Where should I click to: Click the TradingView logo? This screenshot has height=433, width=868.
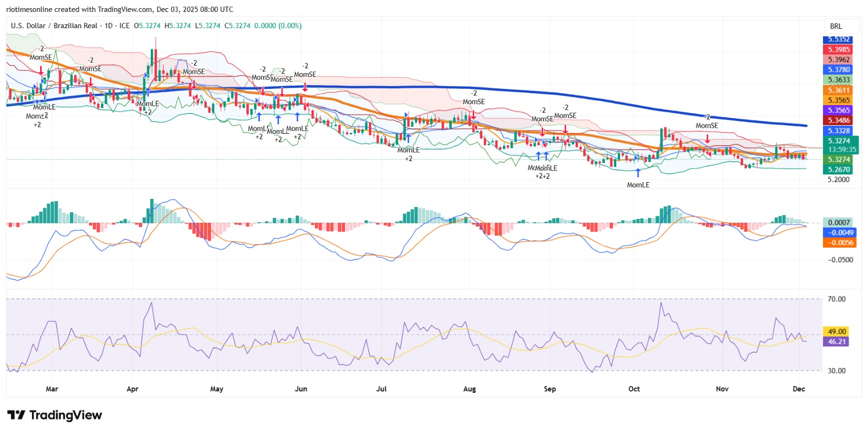pyautogui.click(x=55, y=415)
